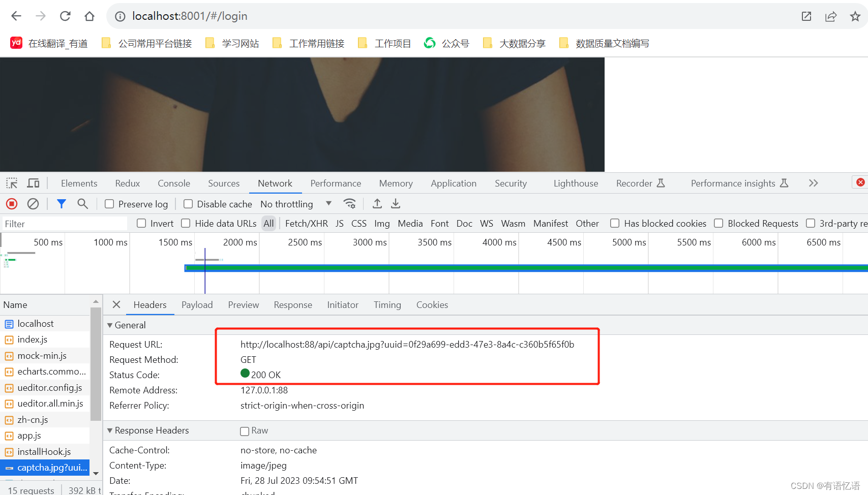The image size is (868, 495).
Task: Share this page icon
Action: coord(831,16)
